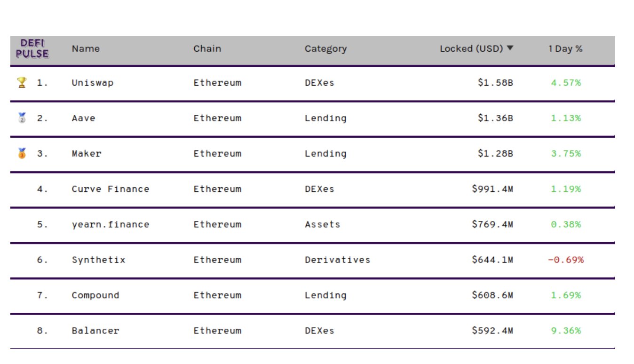Click the bronze medal icon beside Maker
This screenshot has width=634, height=364.
coord(22,153)
